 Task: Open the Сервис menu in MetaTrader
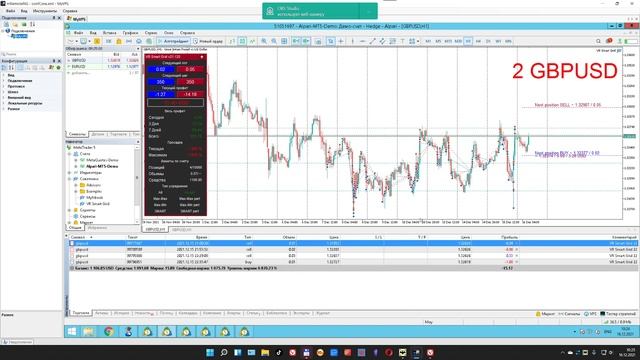(151, 33)
